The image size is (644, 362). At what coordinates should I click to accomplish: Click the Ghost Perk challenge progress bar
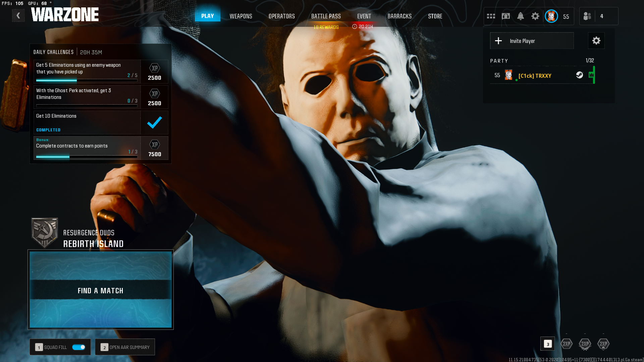(x=87, y=106)
